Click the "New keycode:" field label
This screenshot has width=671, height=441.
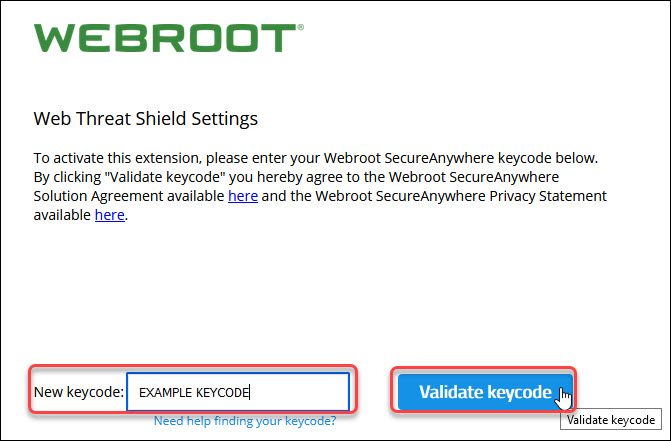(x=79, y=392)
